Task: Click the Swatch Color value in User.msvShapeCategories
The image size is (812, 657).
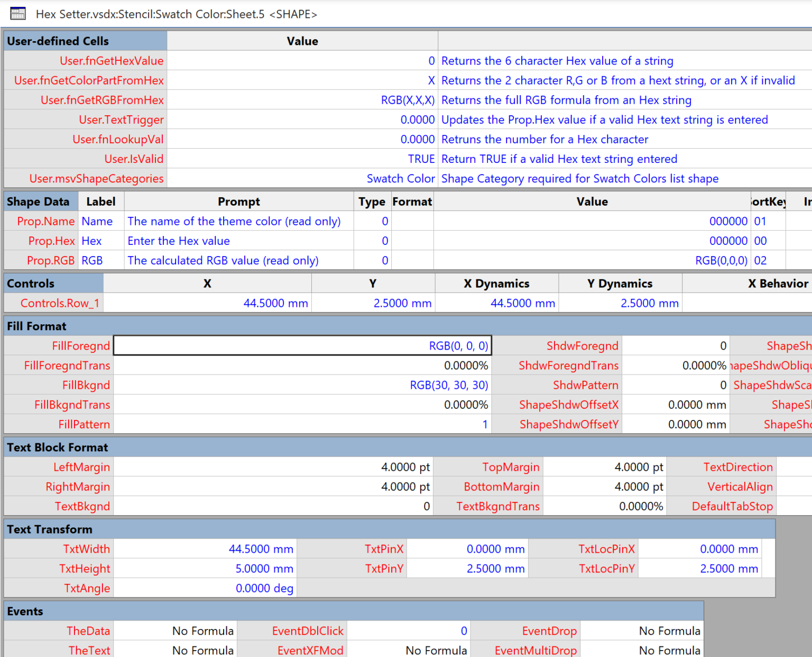Action: pos(401,178)
